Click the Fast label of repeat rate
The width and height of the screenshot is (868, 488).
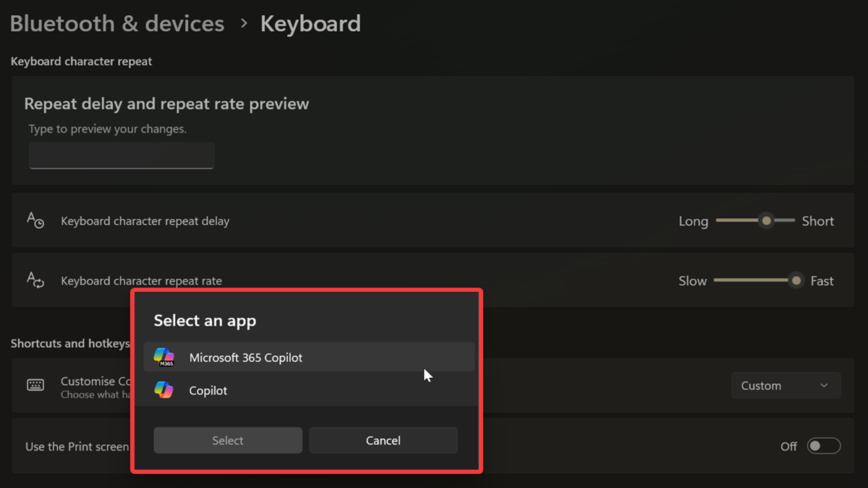(x=822, y=281)
